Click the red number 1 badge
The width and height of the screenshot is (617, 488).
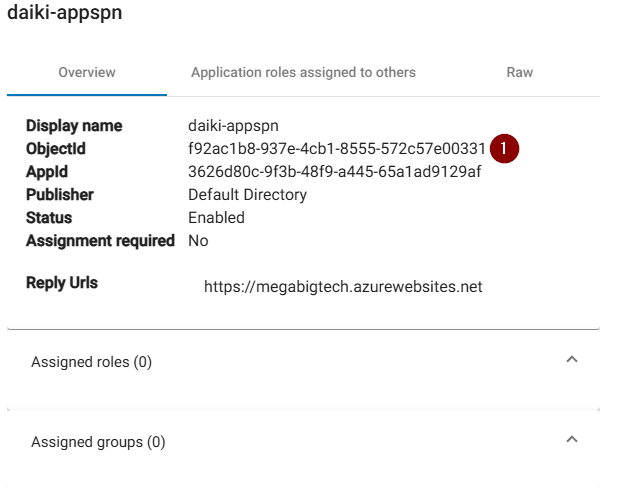pos(505,148)
